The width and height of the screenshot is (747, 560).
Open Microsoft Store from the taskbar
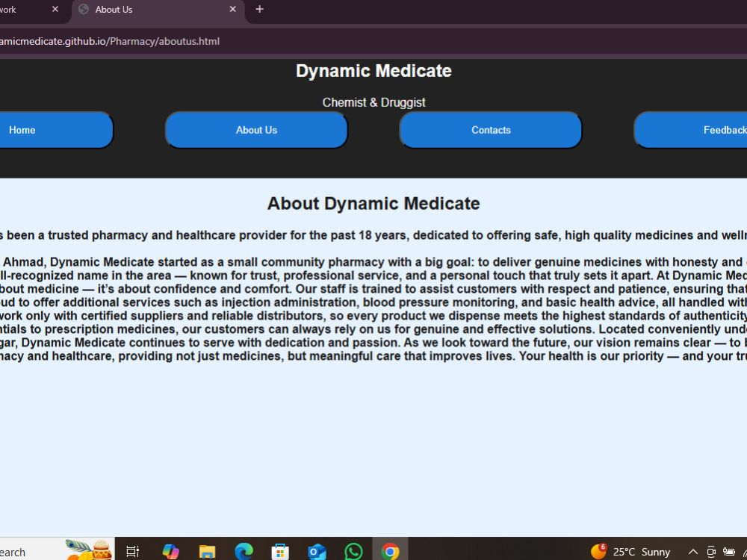[x=280, y=552]
